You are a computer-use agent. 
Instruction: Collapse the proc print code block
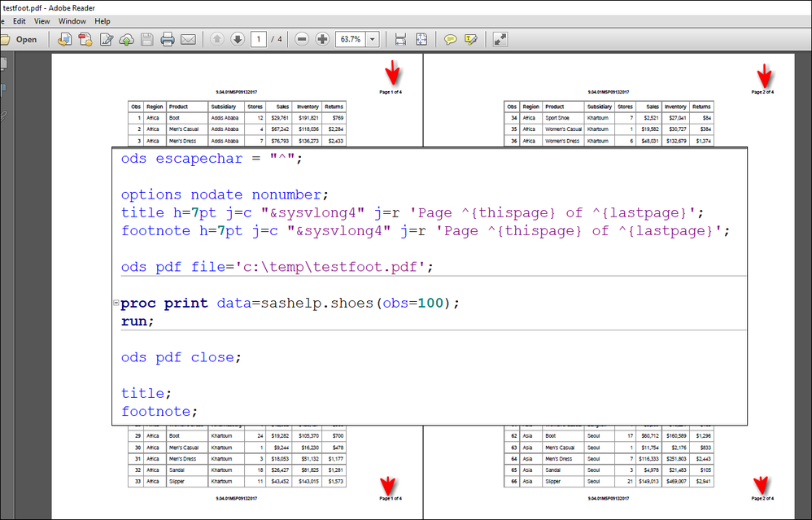(116, 304)
